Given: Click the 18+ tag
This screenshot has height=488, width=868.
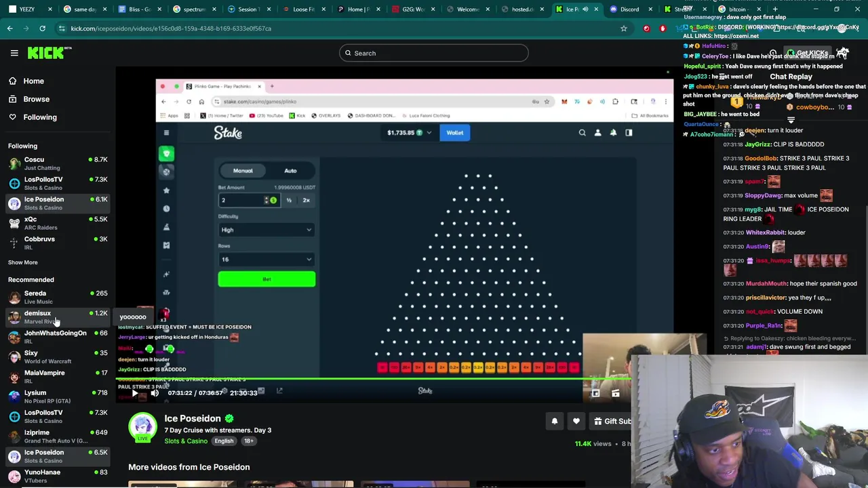Looking at the screenshot, I should click(x=249, y=441).
